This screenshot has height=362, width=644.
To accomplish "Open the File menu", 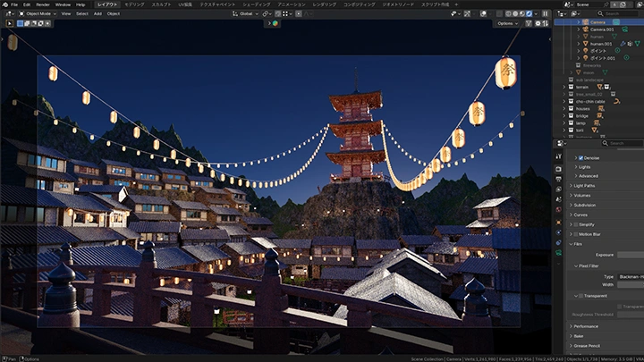I will tap(14, 4).
